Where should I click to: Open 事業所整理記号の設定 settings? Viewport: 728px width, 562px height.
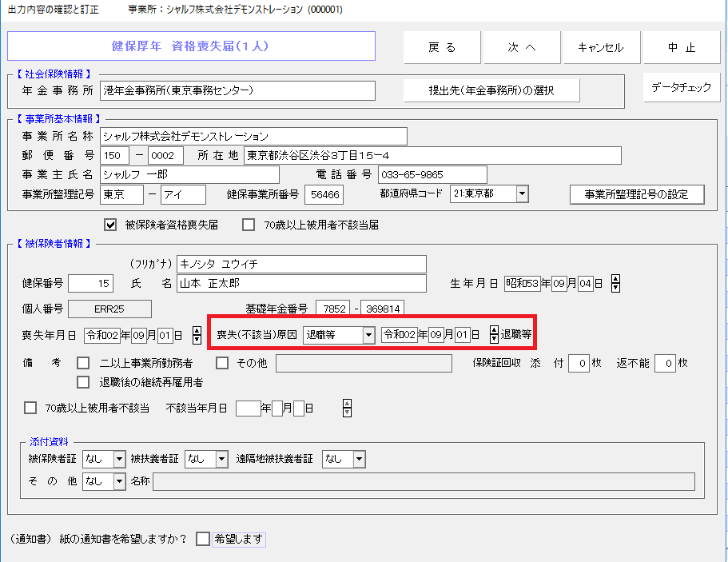click(x=637, y=194)
